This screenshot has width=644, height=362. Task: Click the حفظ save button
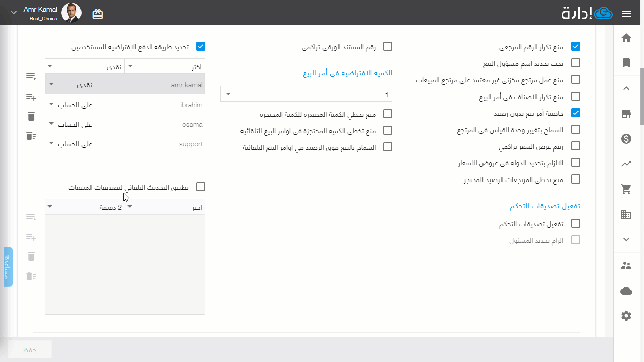click(x=30, y=349)
